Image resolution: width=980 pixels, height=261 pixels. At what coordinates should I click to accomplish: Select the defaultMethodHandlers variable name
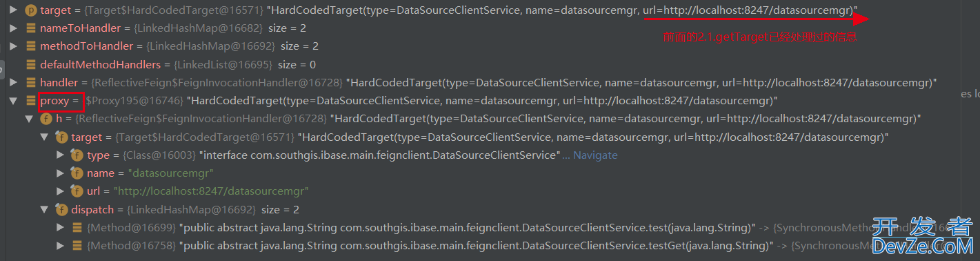click(x=100, y=64)
